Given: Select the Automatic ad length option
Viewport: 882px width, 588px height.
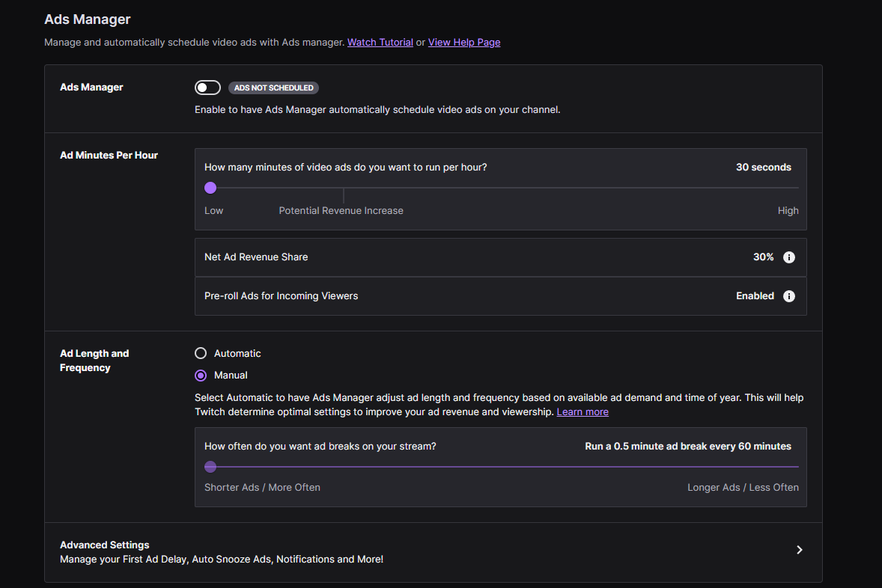Looking at the screenshot, I should 201,353.
